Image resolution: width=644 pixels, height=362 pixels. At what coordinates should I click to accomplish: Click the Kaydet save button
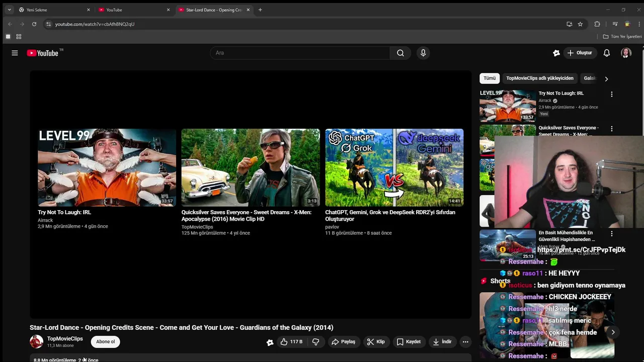[409, 342]
